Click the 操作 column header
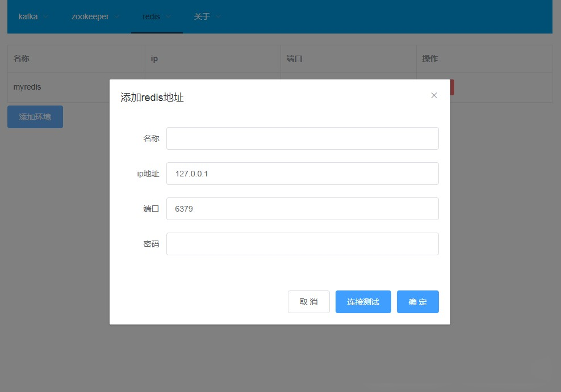 pos(430,58)
